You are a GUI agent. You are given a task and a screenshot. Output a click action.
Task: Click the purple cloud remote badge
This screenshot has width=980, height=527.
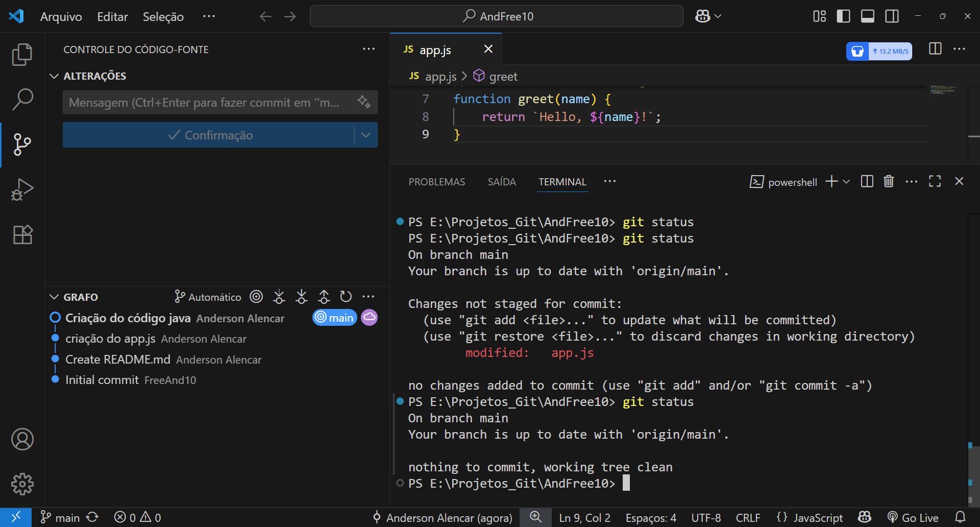369,318
